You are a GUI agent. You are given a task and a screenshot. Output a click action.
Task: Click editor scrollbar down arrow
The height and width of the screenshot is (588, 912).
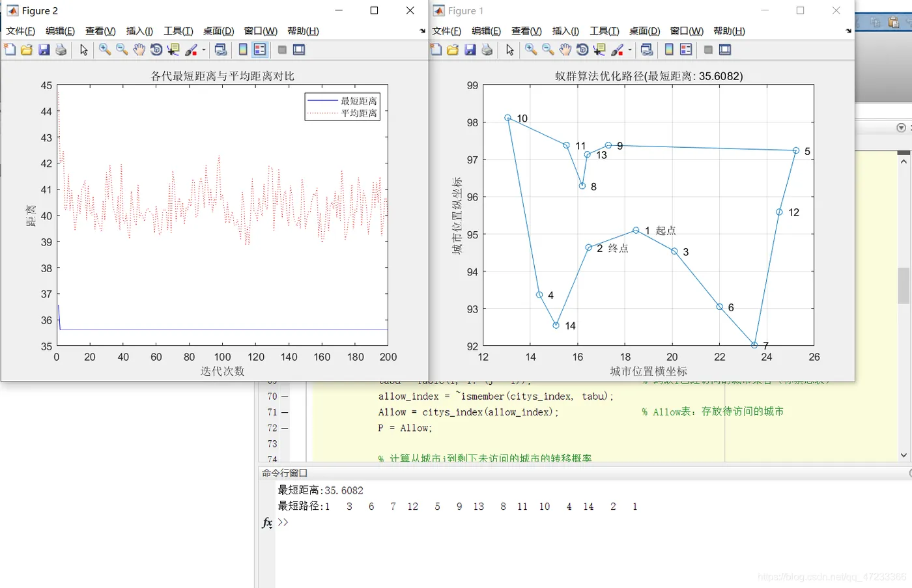(904, 455)
